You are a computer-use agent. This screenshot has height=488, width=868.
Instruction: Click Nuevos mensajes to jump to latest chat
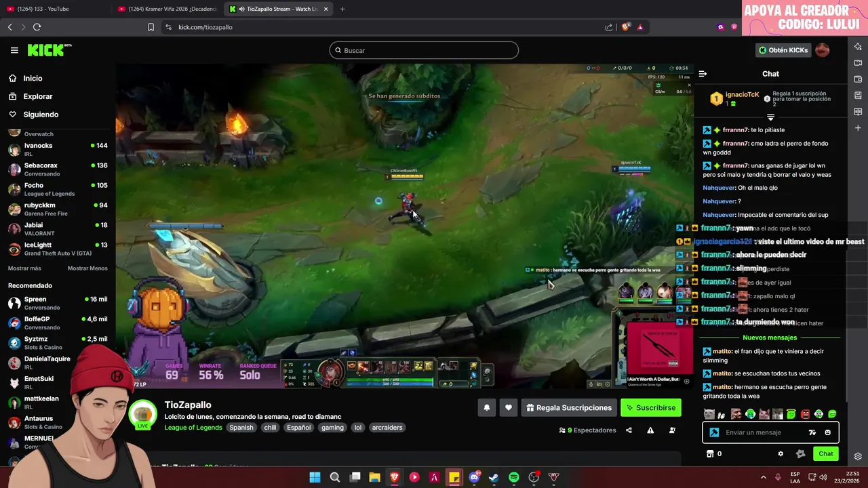point(770,338)
